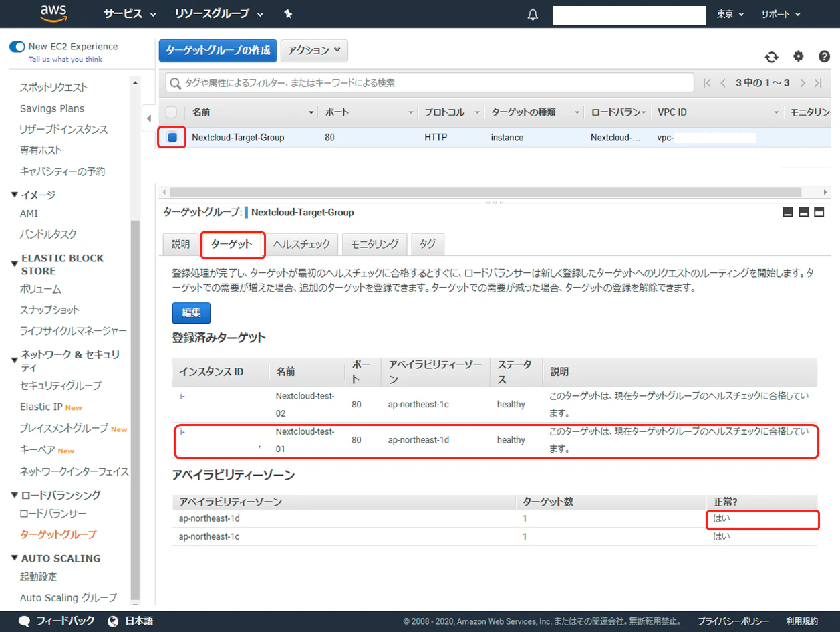Open キーペア in the sidebar
The width and height of the screenshot is (840, 632).
[x=38, y=450]
